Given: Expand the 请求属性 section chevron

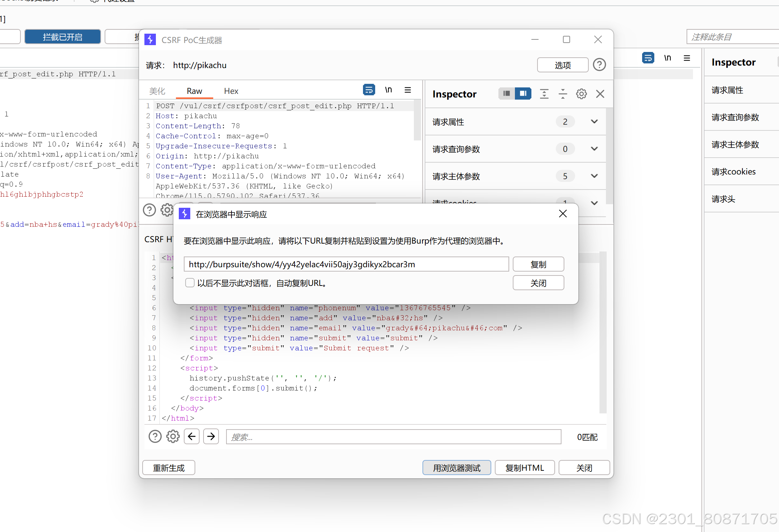Looking at the screenshot, I should pos(594,122).
